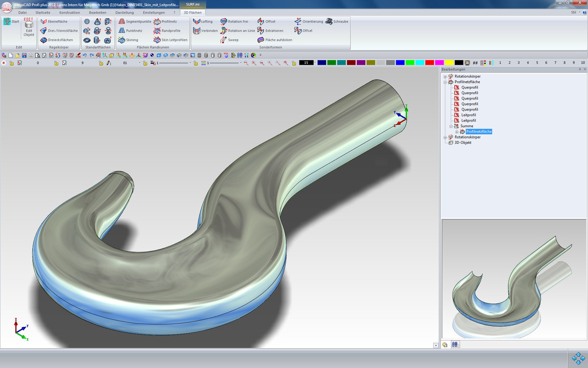Click the preview thumbnail of the hook

tap(514, 279)
